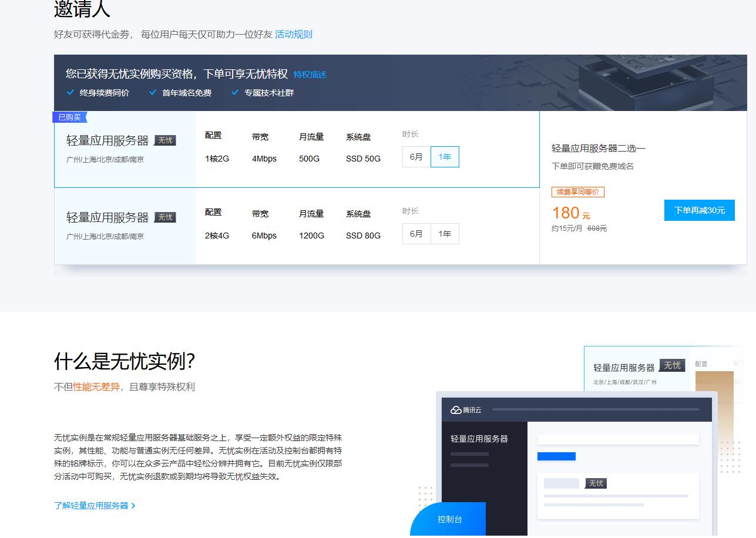Click the 1200G monthly traffic value
Screen dimensions: 756x538
coord(311,236)
